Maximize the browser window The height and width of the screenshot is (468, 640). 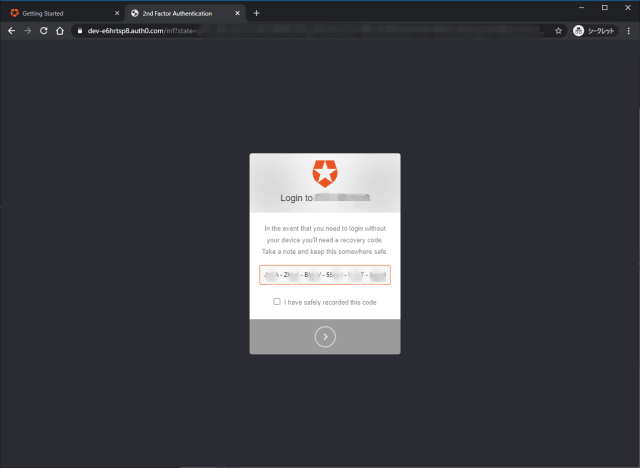(x=605, y=8)
